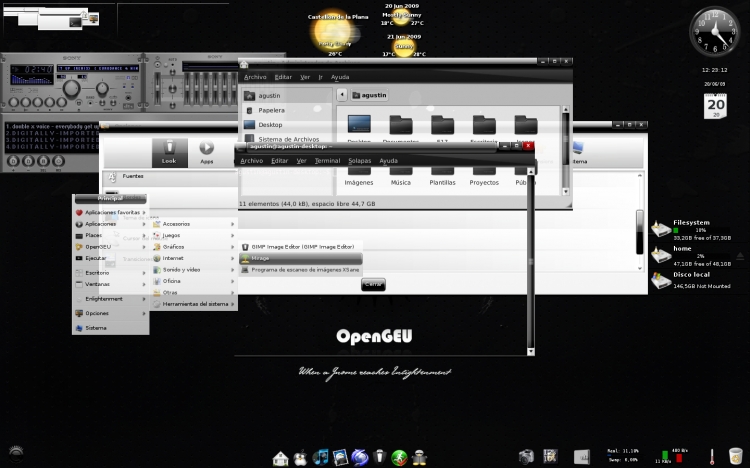Open the Filesystem drive gadget
750x468 pixels.
(x=690, y=230)
